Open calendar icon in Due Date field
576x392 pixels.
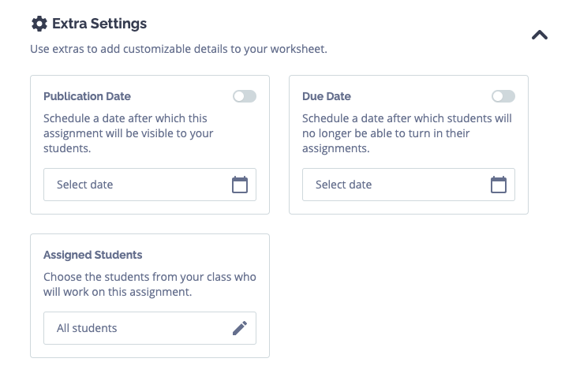499,185
